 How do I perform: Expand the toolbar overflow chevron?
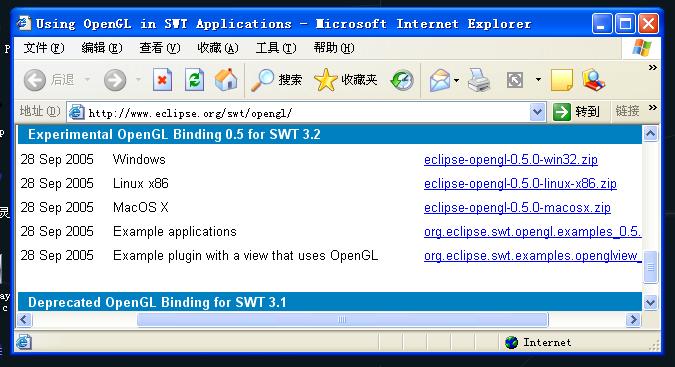point(653,68)
